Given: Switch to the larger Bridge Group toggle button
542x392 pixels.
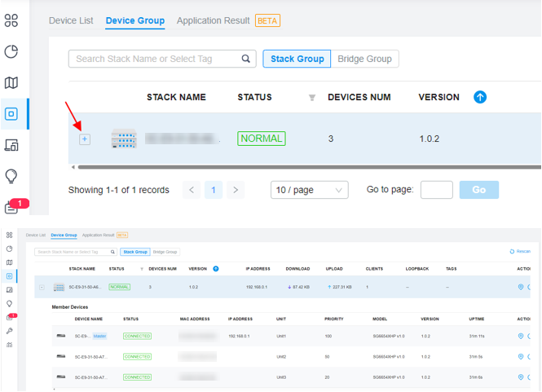Looking at the screenshot, I should coord(365,59).
